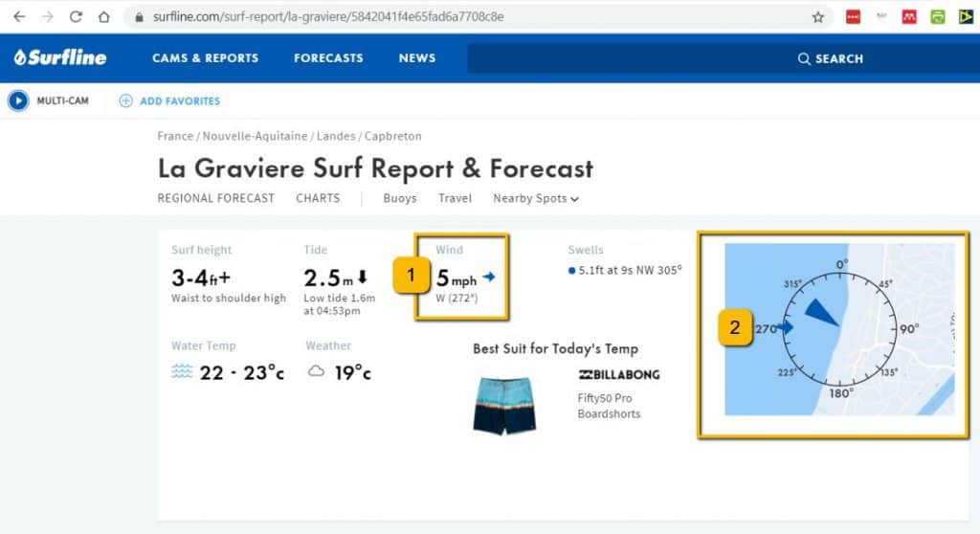Open the Charts tab
The width and height of the screenshot is (980, 534).
(x=318, y=198)
